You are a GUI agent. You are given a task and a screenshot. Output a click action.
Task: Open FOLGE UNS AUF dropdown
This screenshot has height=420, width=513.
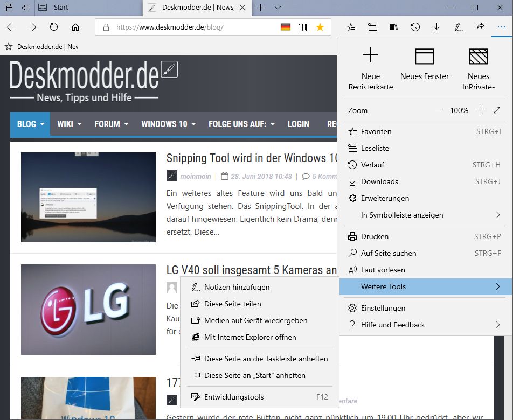[241, 124]
